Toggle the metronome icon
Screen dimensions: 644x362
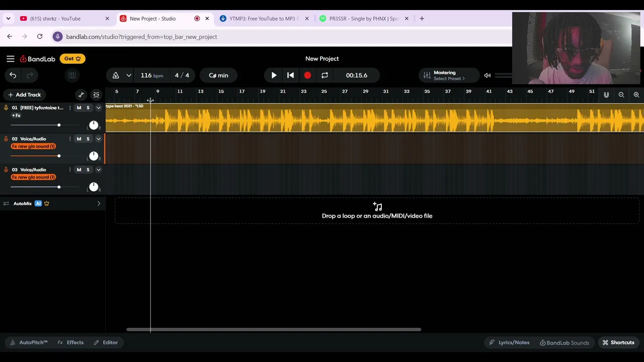click(x=116, y=75)
